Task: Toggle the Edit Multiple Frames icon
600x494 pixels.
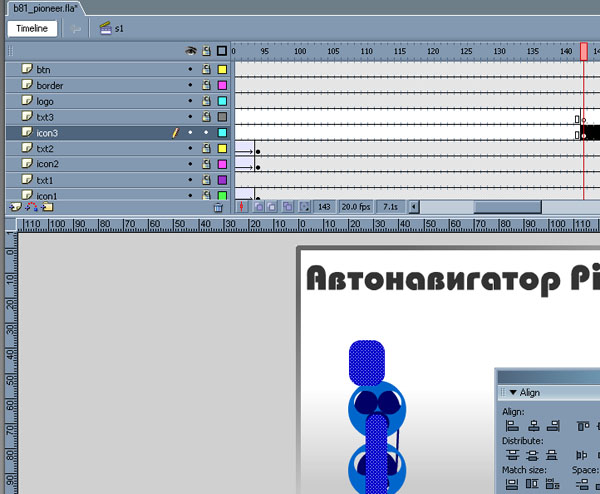Action: pos(288,207)
